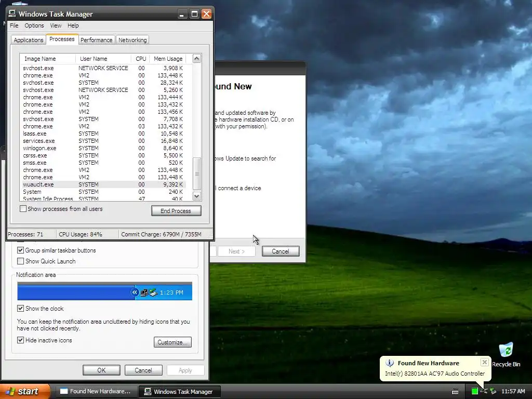532x399 pixels.
Task: Toggle the Hide inactive icons checkbox
Action: (20, 340)
